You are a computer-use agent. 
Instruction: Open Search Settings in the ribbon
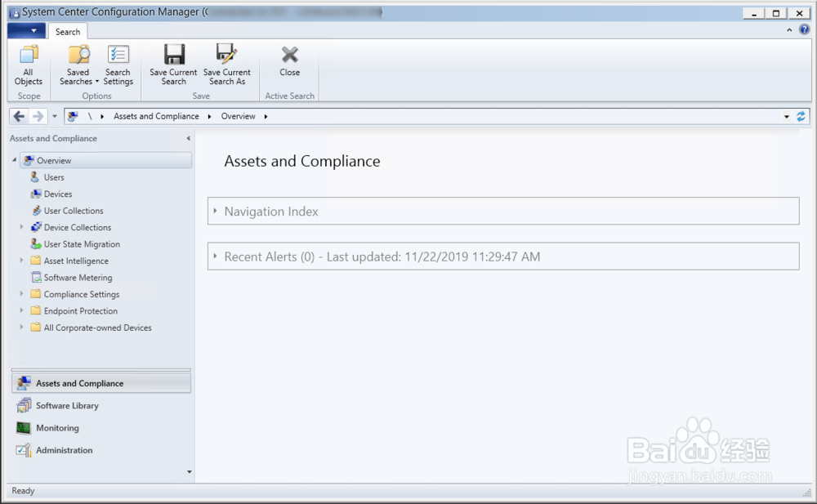click(x=118, y=65)
